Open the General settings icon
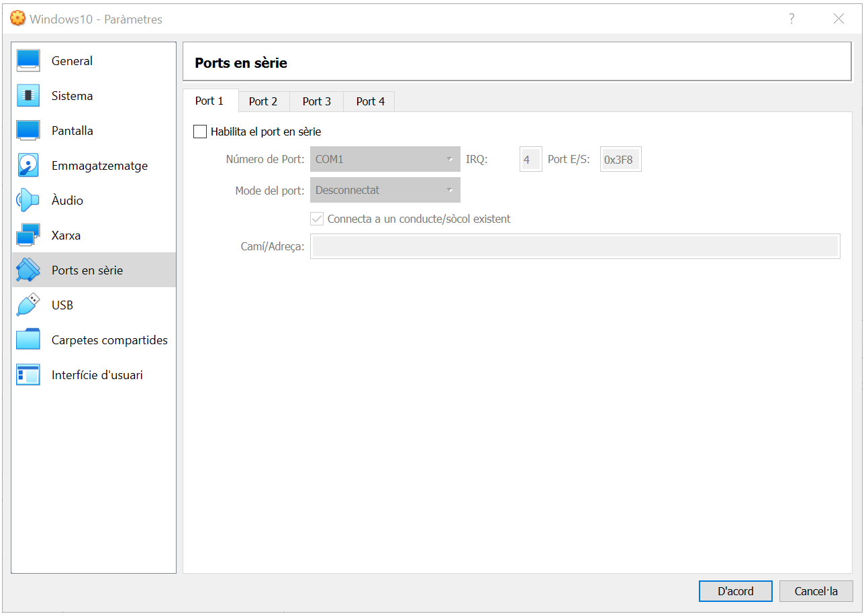The height and width of the screenshot is (616, 864). click(28, 61)
